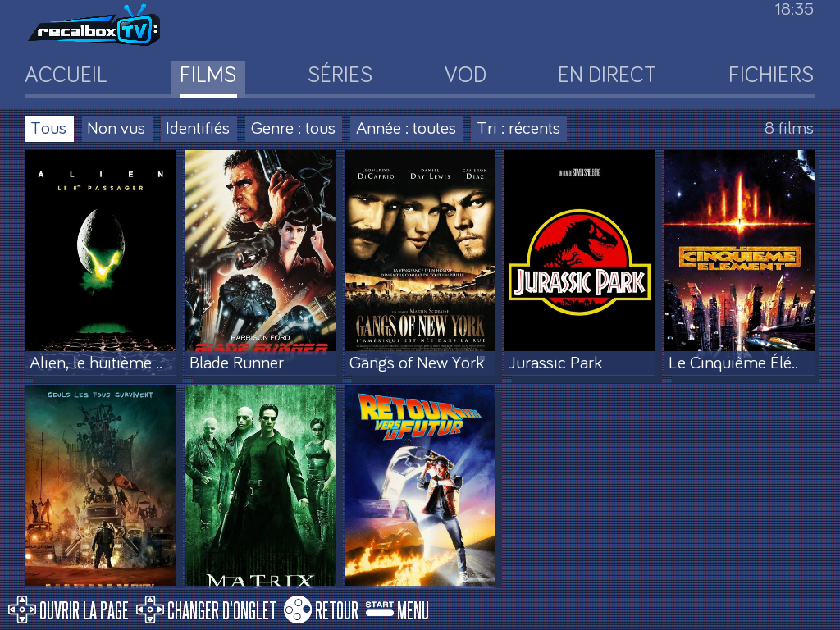Screen dimensions: 840x630
Task: Click the title 'Alien, le huitième ..'
Action: tap(96, 363)
